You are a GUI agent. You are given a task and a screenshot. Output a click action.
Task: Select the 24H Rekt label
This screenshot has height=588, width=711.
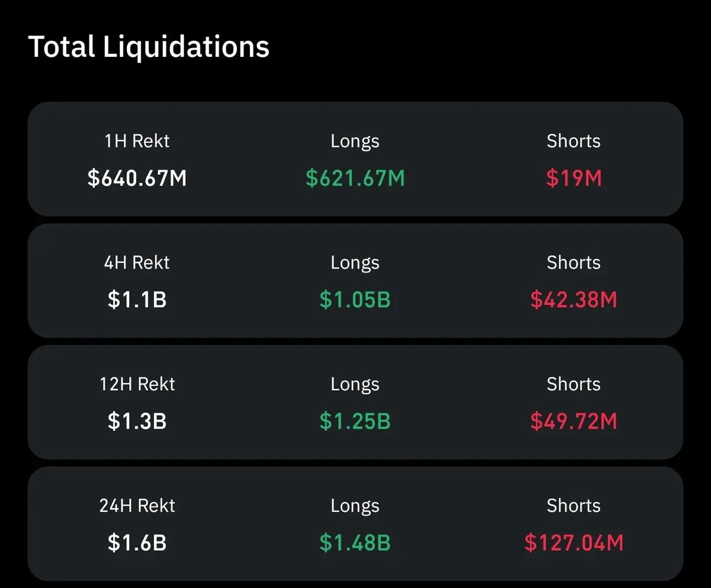pos(137,506)
